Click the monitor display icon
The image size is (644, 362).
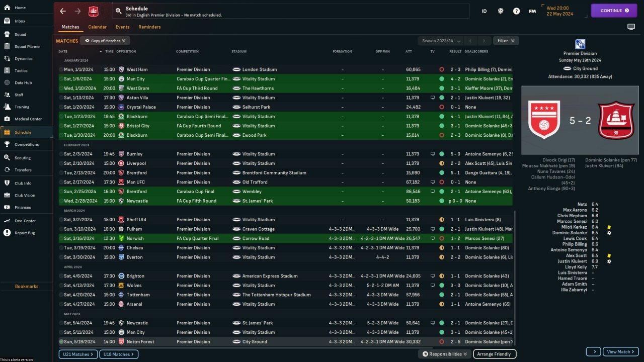(631, 27)
